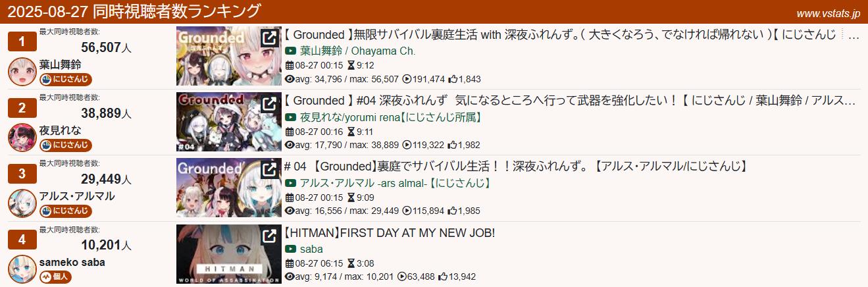This screenshot has width=868, height=287.
Task: Click アルス・アルマル round avatar icon
Action: click(x=21, y=203)
